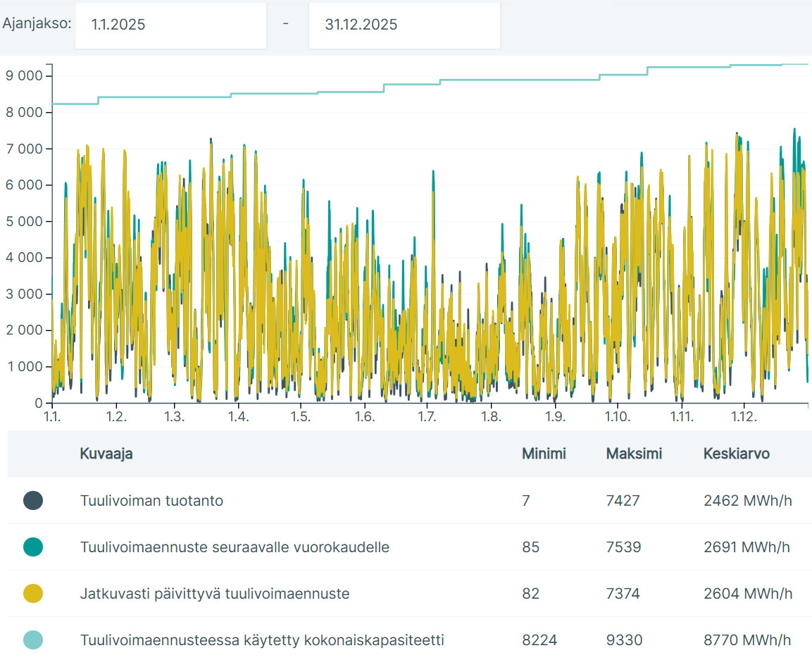Toggle the light teal total capacity circle
Screen dimensions: 812x660
pyautogui.click(x=33, y=640)
